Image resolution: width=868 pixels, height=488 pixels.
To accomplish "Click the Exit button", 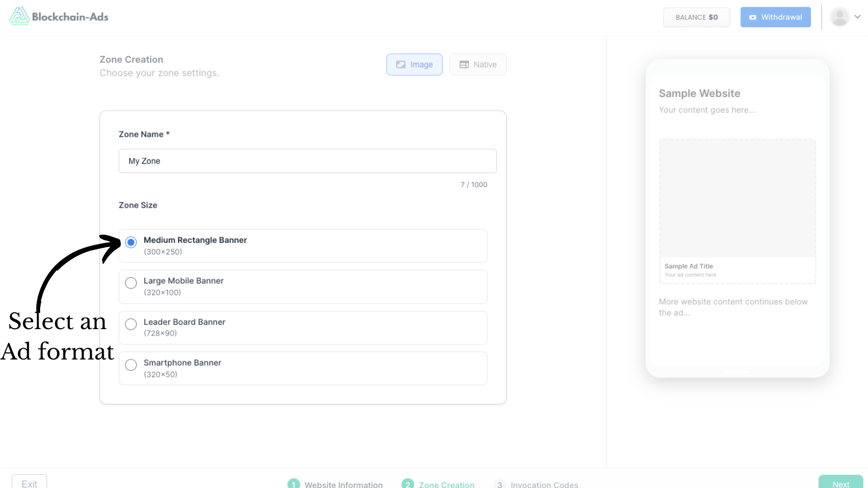I will 29,482.
